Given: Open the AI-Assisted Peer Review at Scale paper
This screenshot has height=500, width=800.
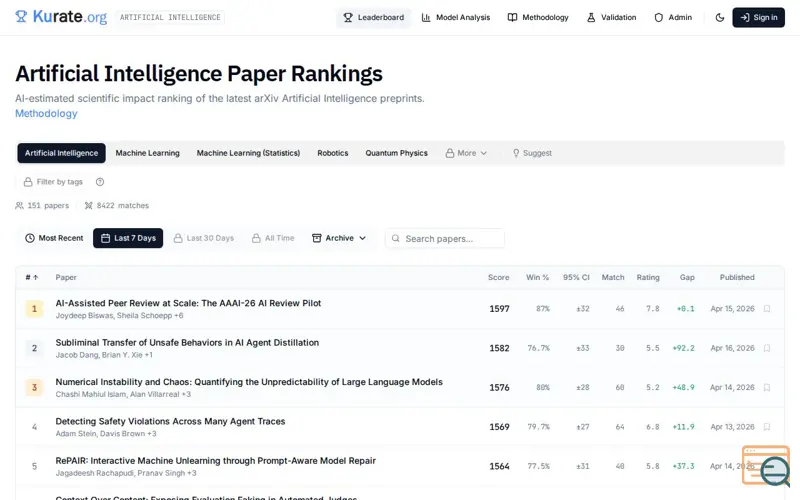Looking at the screenshot, I should point(188,303).
